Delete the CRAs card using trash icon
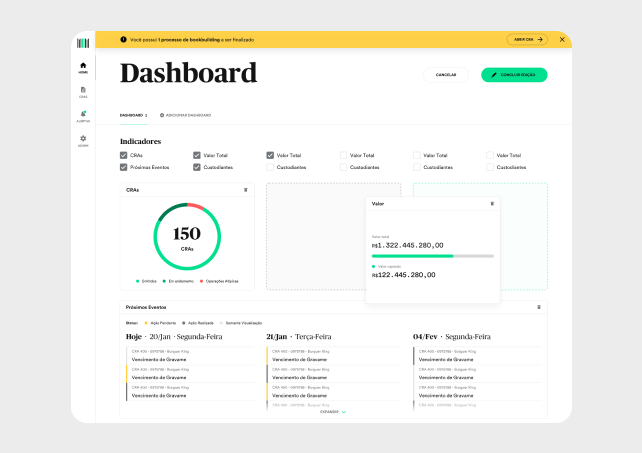642x453 pixels. 246,189
